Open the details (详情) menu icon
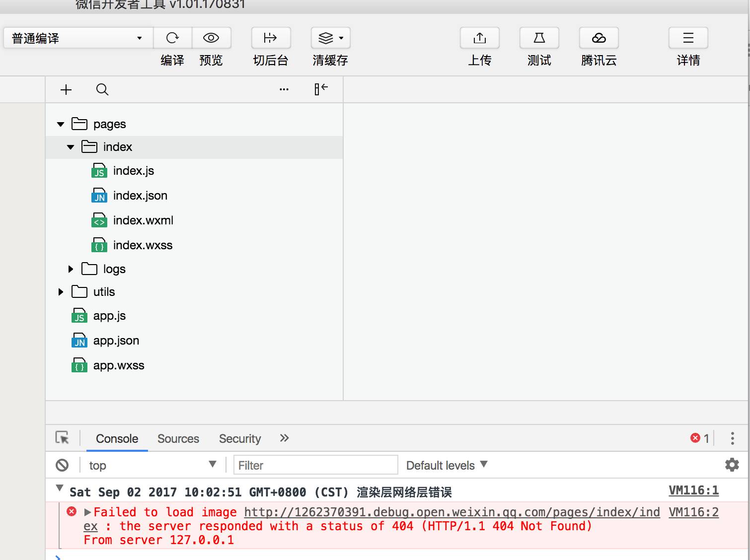This screenshot has height=560, width=750. tap(688, 38)
